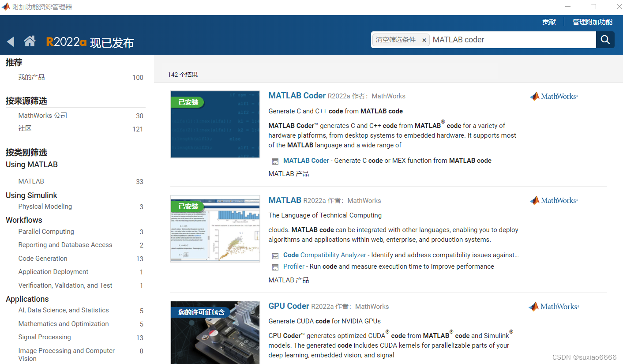Click the icon next to Profiler entry
This screenshot has width=623, height=364.
click(275, 267)
